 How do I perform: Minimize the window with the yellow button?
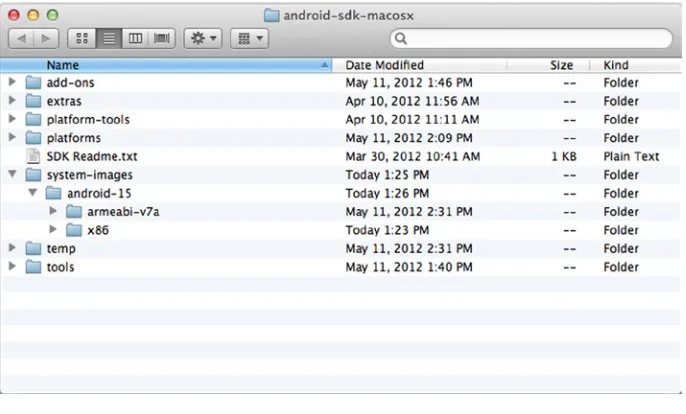tap(33, 15)
